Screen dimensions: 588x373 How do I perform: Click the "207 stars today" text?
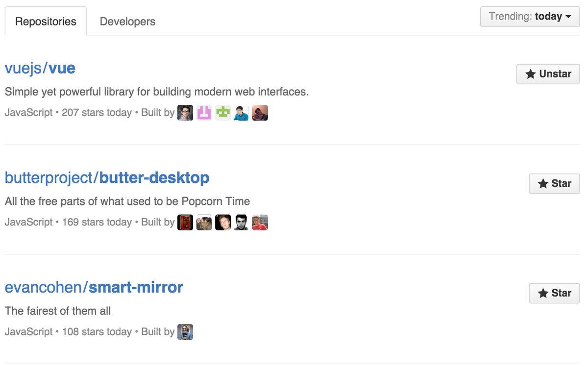point(97,113)
